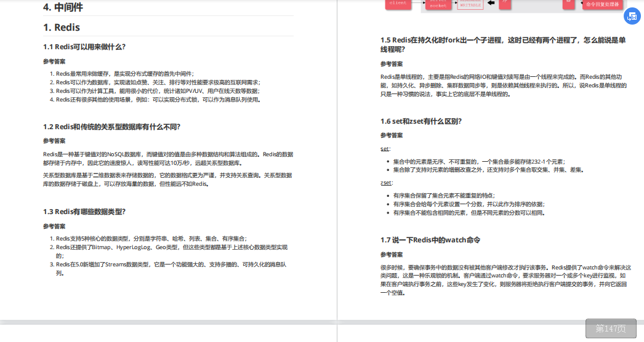
Task: Click 参考答案 label under section 1.5
Action: coord(392,64)
